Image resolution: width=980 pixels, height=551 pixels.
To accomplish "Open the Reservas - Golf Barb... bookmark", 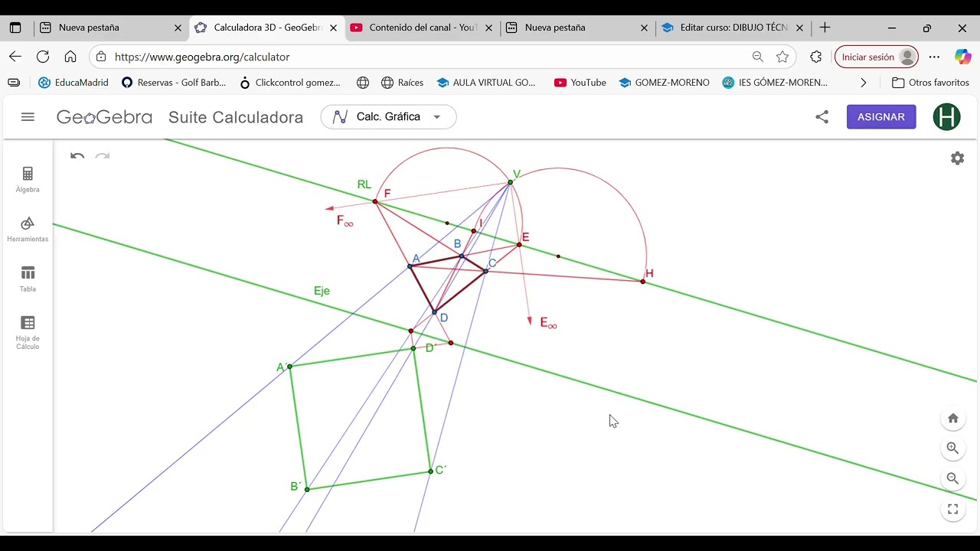I will pos(174,83).
